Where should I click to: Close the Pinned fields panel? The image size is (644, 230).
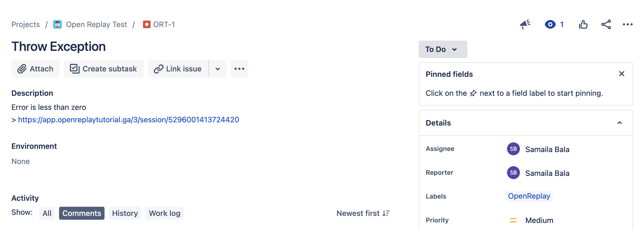[622, 74]
